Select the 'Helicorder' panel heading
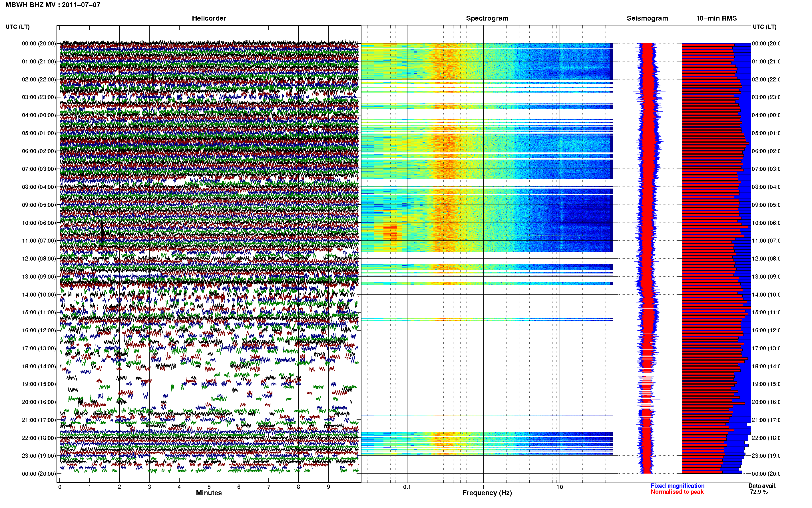812x508 pixels. (x=209, y=18)
